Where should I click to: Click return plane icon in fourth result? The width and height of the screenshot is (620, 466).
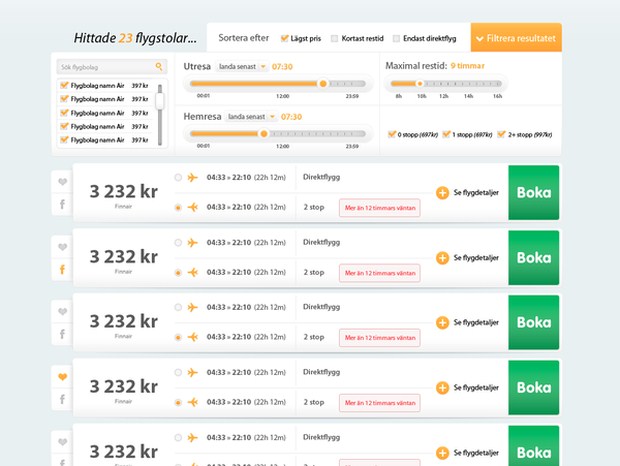(x=193, y=402)
